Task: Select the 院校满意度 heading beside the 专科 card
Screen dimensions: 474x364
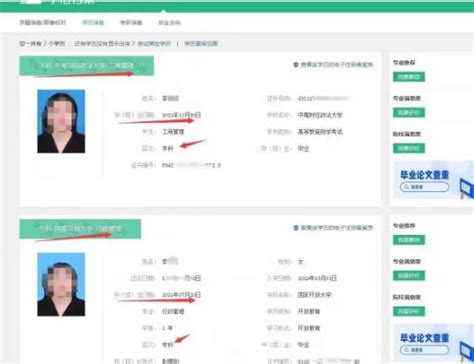Action: click(x=407, y=297)
